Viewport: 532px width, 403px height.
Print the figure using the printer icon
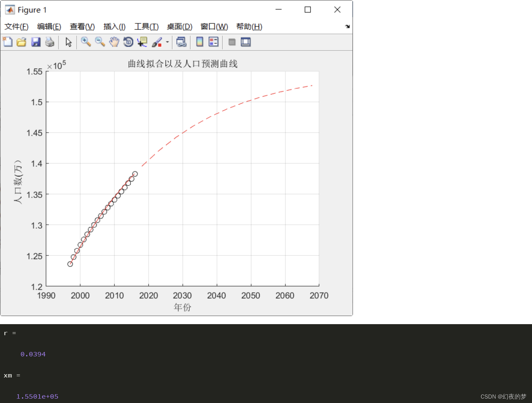tap(50, 42)
